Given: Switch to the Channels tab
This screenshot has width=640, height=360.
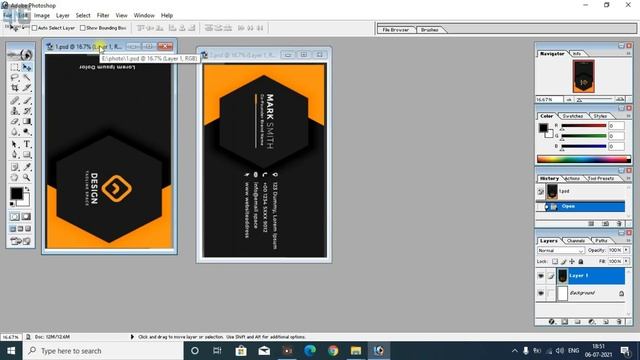Looking at the screenshot, I should click(x=576, y=241).
